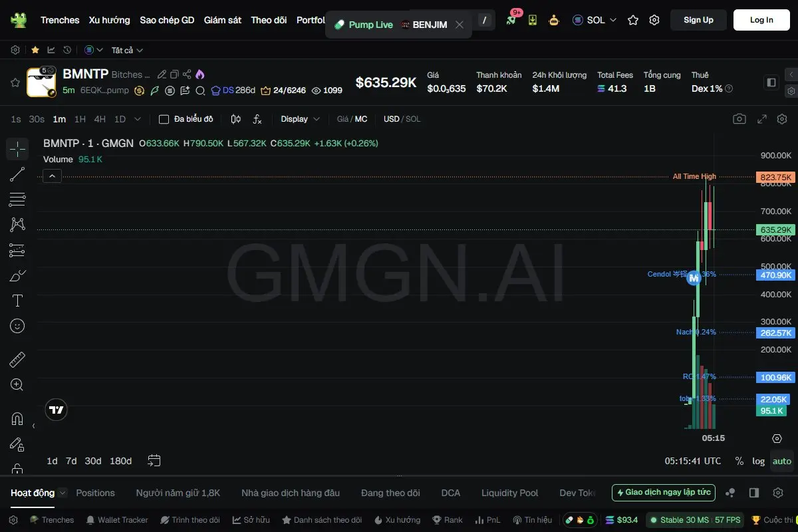Search the token with magnifier icon
This screenshot has height=532, width=798.
pyautogui.click(x=200, y=90)
